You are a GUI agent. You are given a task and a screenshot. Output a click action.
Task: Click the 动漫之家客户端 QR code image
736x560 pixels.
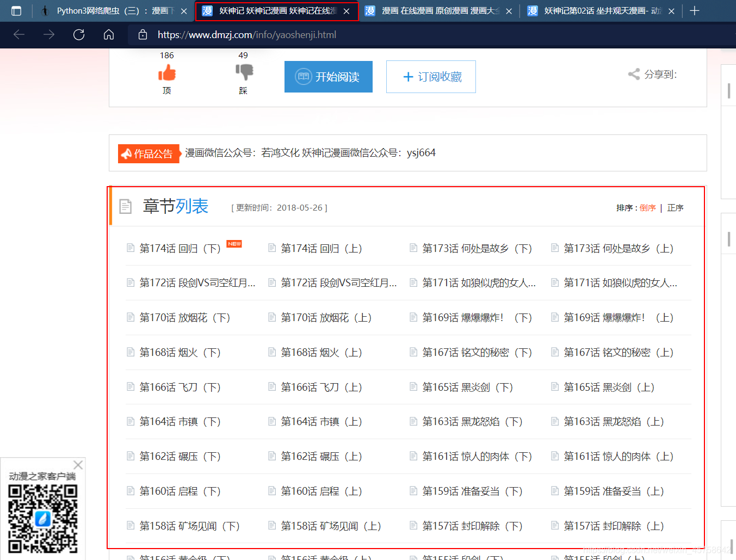click(x=42, y=519)
